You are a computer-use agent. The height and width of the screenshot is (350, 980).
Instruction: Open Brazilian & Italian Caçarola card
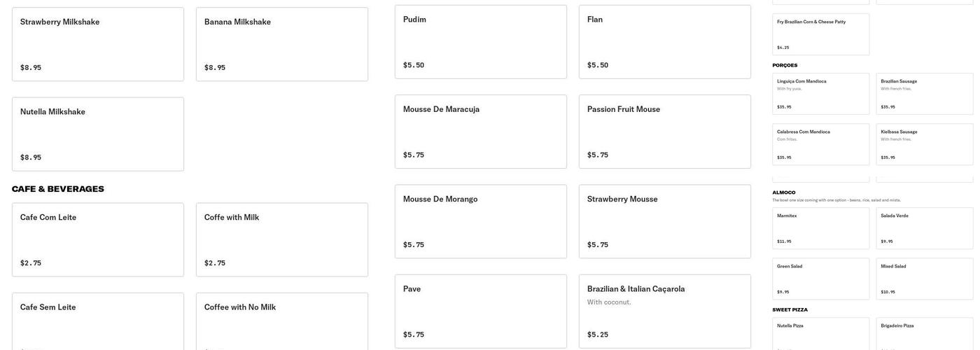click(664, 311)
